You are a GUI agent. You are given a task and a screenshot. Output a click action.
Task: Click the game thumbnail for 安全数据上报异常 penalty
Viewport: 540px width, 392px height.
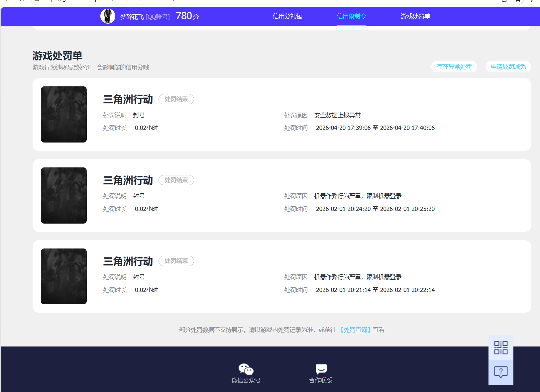click(64, 115)
